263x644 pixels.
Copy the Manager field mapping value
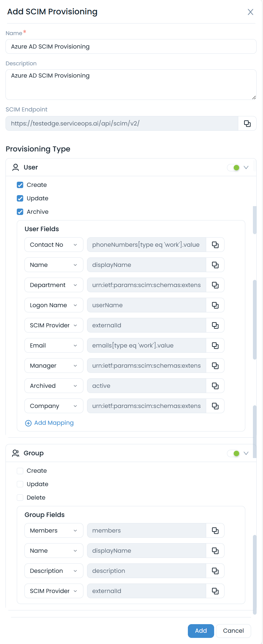215,366
